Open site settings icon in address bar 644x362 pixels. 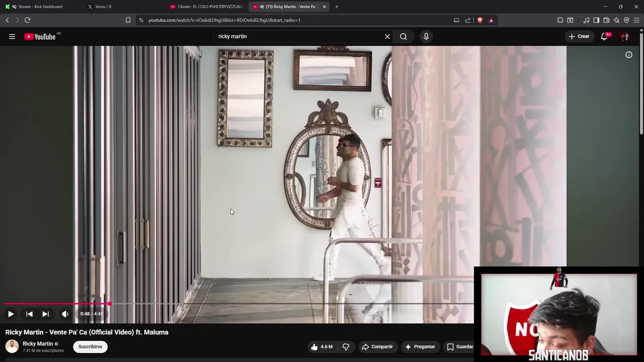141,20
